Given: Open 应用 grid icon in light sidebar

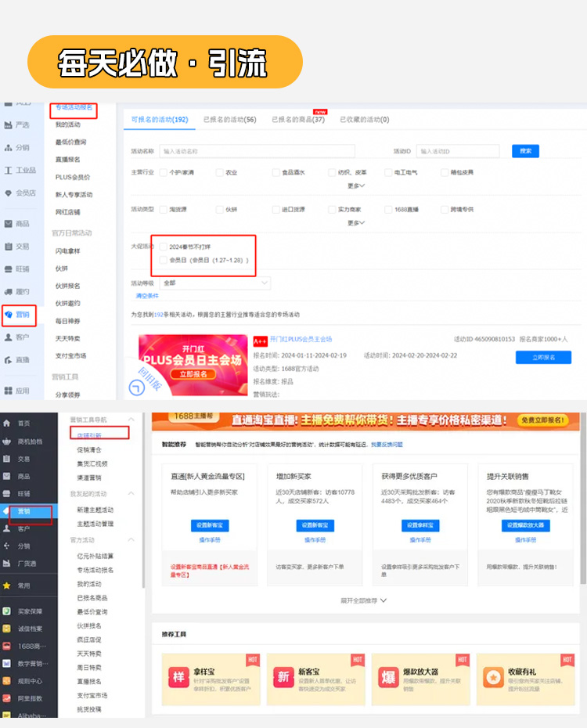Looking at the screenshot, I should [x=8, y=391].
